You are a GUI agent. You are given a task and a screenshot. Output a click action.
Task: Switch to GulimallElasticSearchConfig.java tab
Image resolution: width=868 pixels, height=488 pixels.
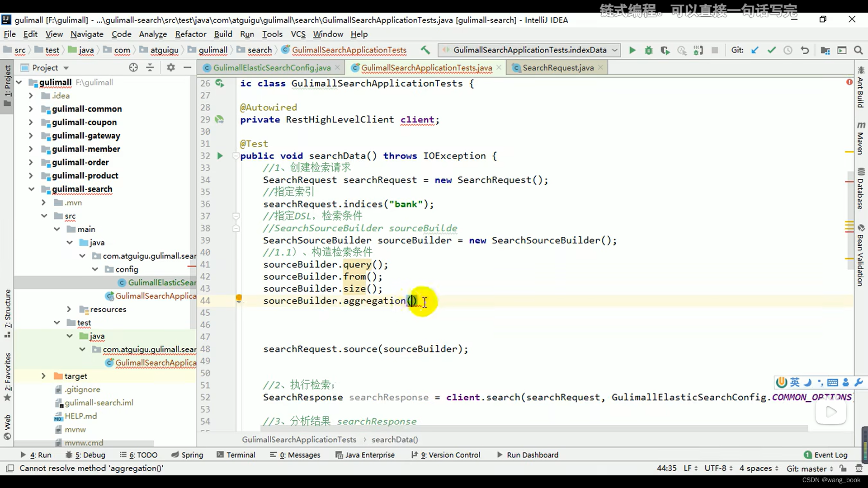point(272,67)
